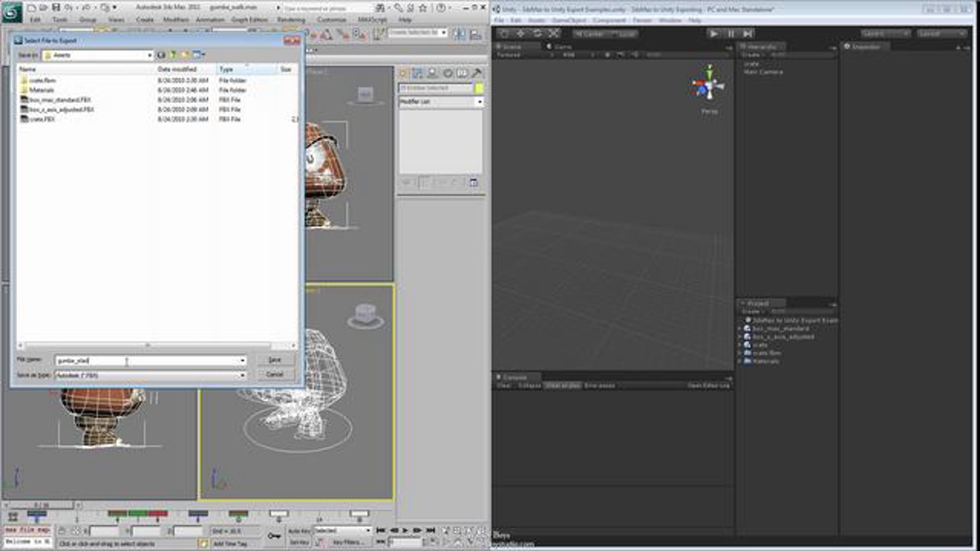
Task: Click the 3ds Max search binoculars icon
Action: [x=380, y=8]
